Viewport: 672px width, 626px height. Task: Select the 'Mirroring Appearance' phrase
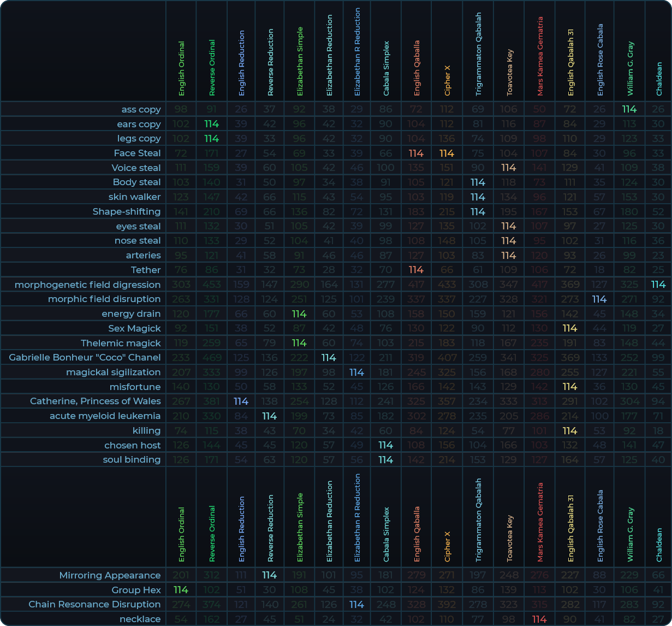[x=110, y=575]
